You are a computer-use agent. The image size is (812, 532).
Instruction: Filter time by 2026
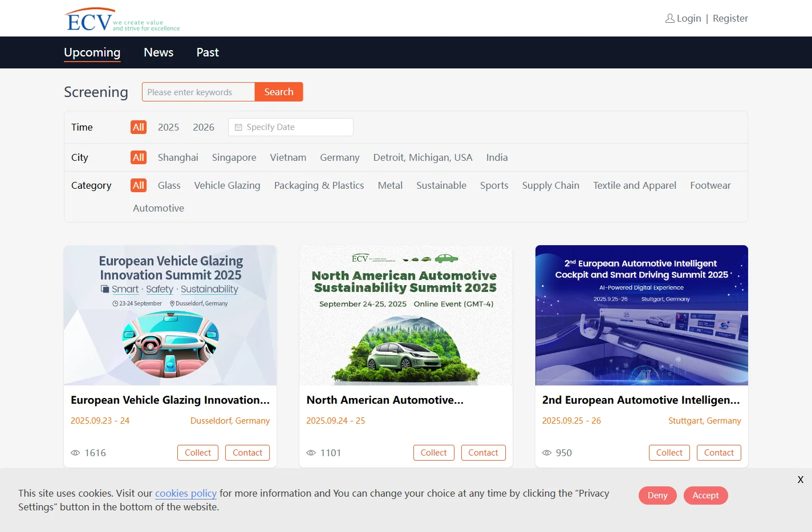(x=204, y=127)
